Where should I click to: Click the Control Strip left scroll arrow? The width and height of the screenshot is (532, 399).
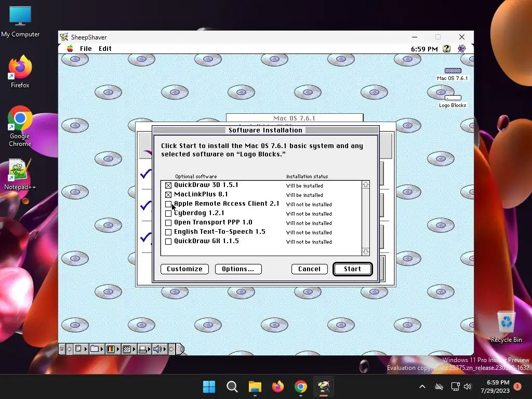69,349
